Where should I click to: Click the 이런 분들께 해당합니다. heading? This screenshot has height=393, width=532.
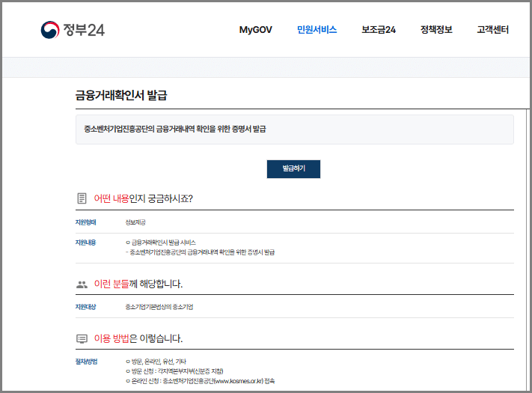tap(138, 284)
